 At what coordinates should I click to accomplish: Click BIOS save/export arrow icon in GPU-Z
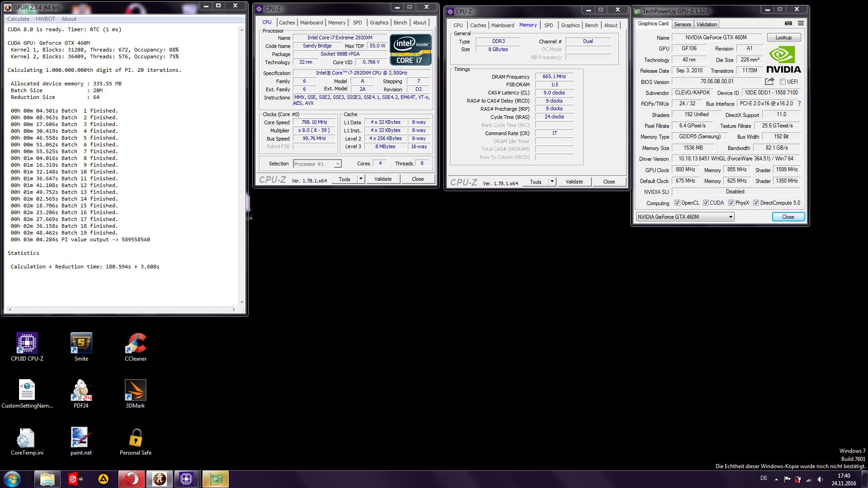point(769,81)
